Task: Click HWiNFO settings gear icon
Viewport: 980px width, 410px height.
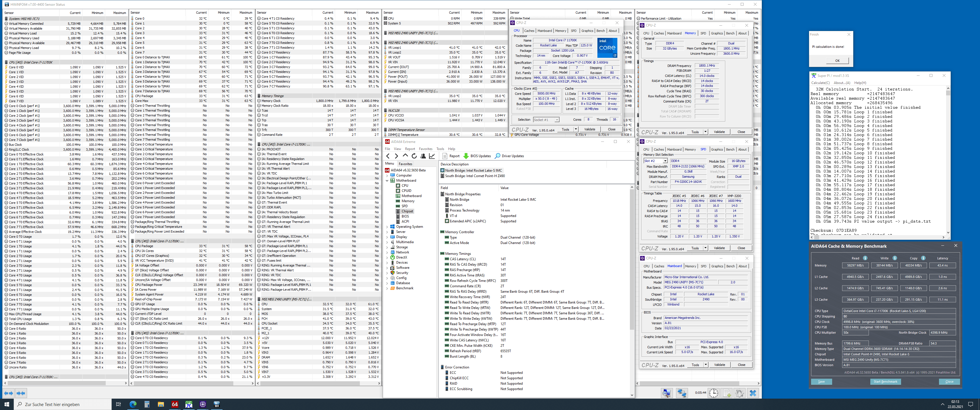Action: click(739, 393)
